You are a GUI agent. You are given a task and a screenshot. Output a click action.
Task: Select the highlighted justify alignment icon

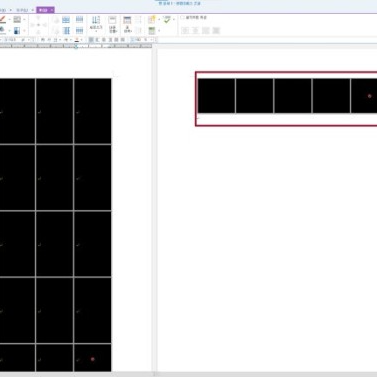(x=91, y=40)
